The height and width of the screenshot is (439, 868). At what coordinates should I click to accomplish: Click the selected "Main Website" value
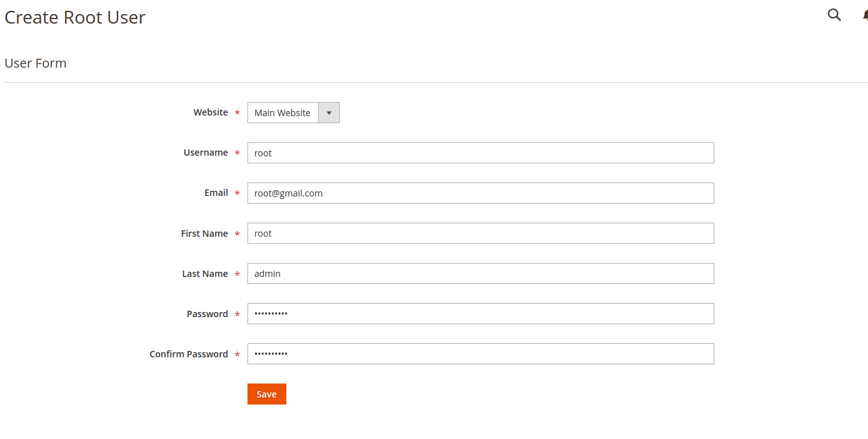click(x=283, y=113)
